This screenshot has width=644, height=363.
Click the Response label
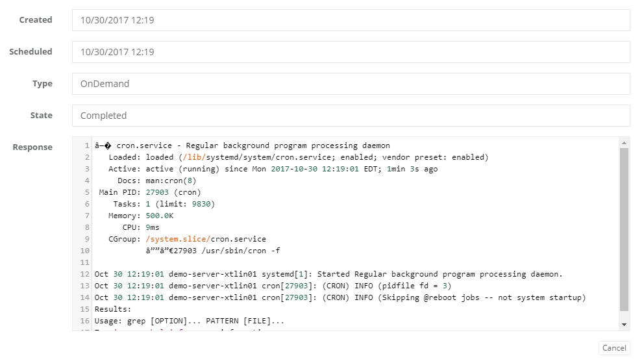[x=32, y=147]
